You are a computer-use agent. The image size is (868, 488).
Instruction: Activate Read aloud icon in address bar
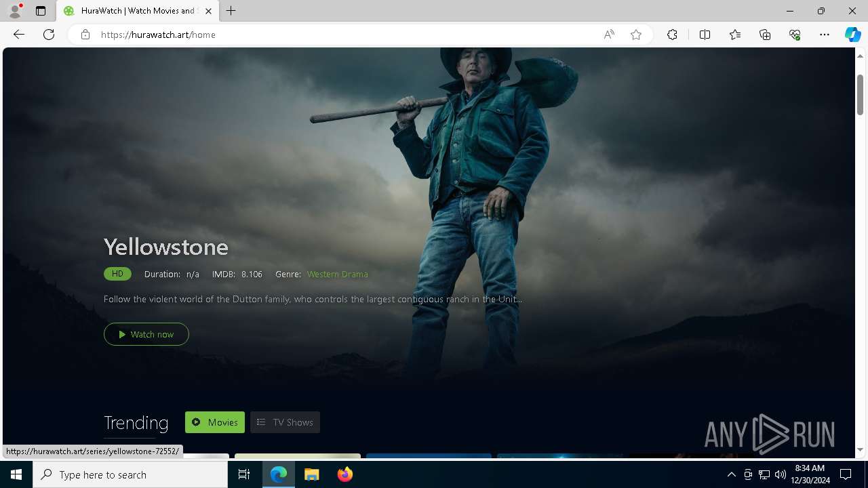[x=609, y=35]
